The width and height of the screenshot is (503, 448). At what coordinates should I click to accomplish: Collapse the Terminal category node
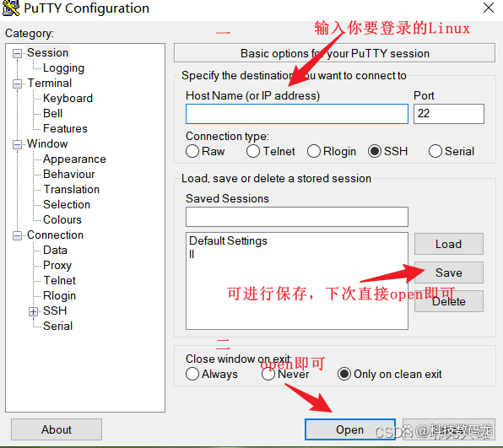[x=18, y=84]
